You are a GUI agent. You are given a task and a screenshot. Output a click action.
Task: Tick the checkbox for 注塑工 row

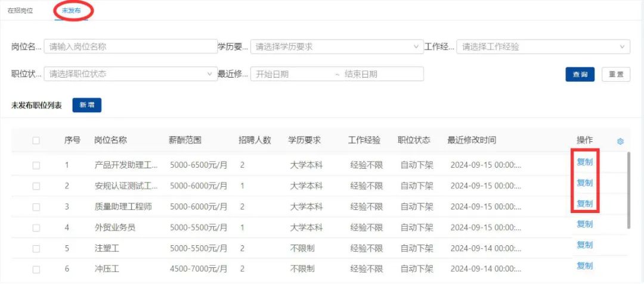coord(36,249)
